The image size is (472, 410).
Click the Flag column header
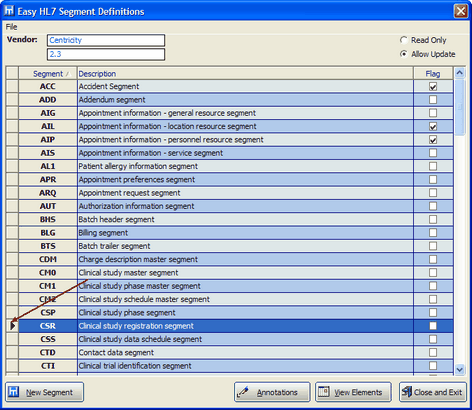click(433, 74)
